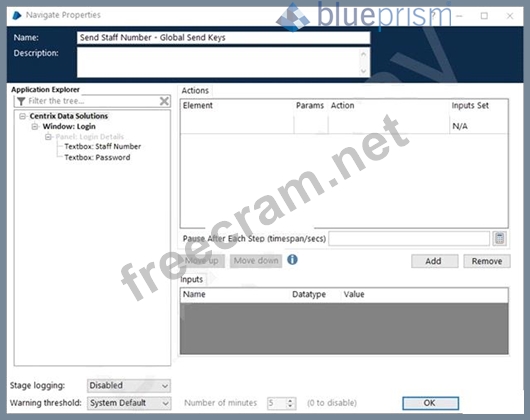
Task: Click the Move down button
Action: click(x=256, y=261)
